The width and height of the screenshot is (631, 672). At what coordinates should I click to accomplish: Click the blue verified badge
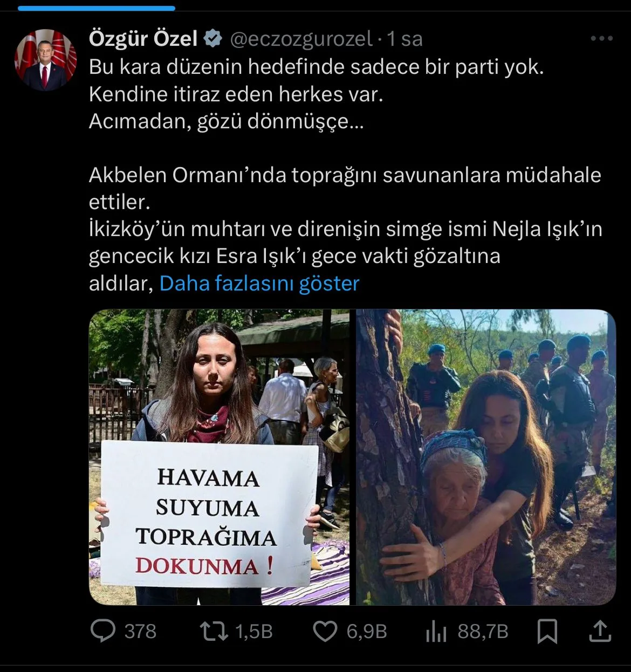coord(214,38)
